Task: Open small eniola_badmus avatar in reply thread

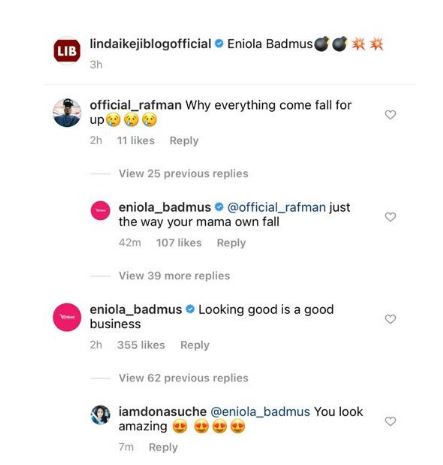Action: click(x=100, y=210)
